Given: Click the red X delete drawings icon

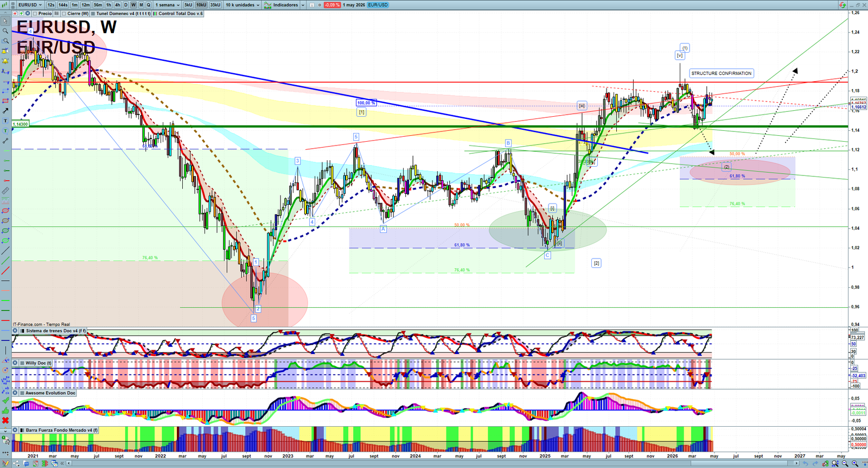Looking at the screenshot, I should tap(5, 420).
